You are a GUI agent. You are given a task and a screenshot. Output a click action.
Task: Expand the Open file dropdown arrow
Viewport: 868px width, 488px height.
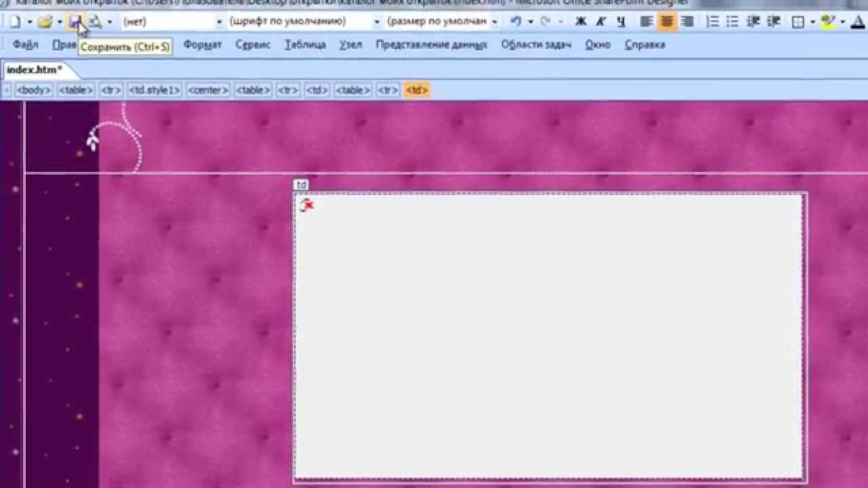pyautogui.click(x=59, y=22)
